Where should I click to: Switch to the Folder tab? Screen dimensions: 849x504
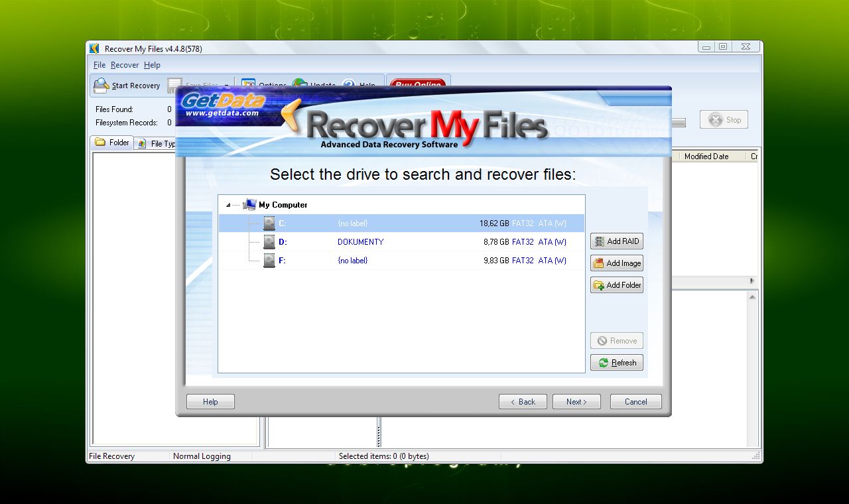[x=111, y=143]
